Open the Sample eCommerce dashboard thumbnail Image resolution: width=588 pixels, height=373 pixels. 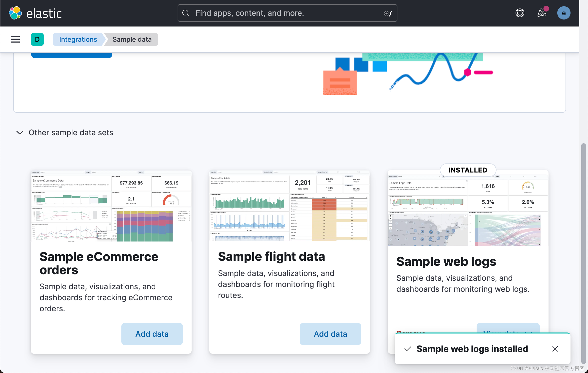point(111,206)
